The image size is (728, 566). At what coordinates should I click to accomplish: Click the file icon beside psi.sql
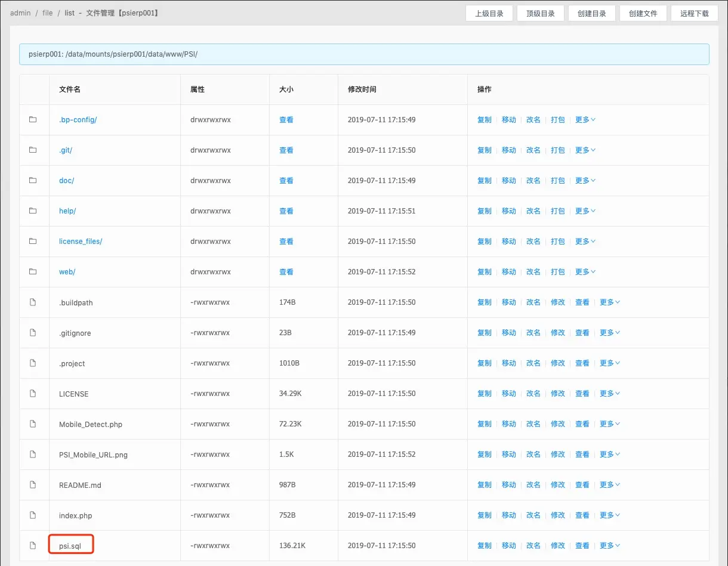click(33, 546)
